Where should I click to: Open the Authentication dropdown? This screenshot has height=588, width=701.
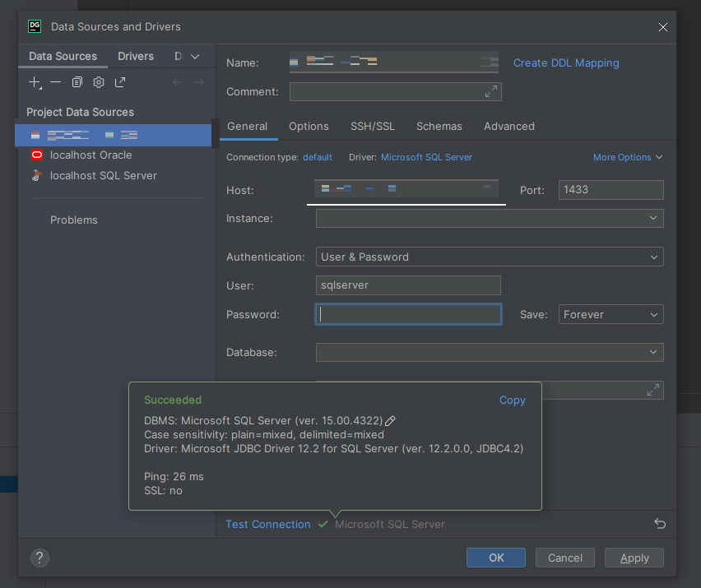tap(490, 257)
